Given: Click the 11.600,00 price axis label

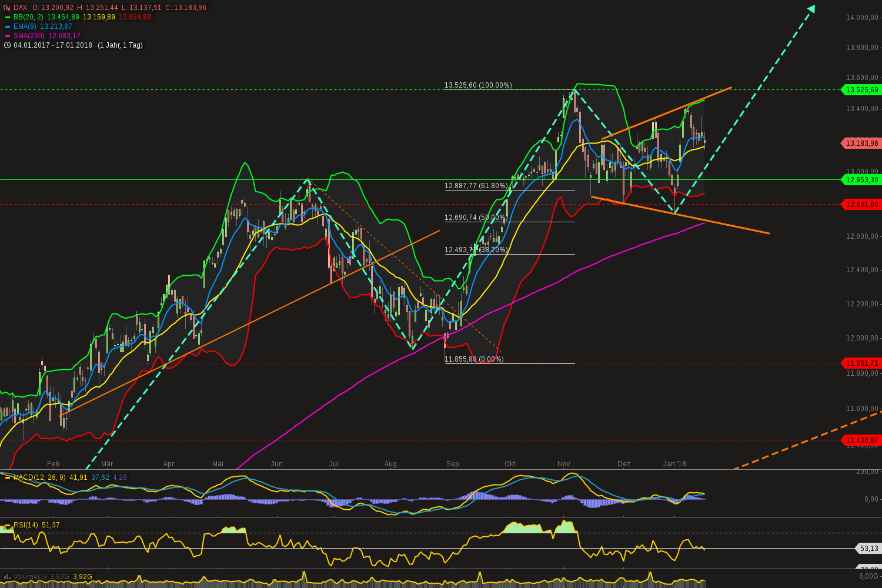Looking at the screenshot, I should (x=862, y=409).
